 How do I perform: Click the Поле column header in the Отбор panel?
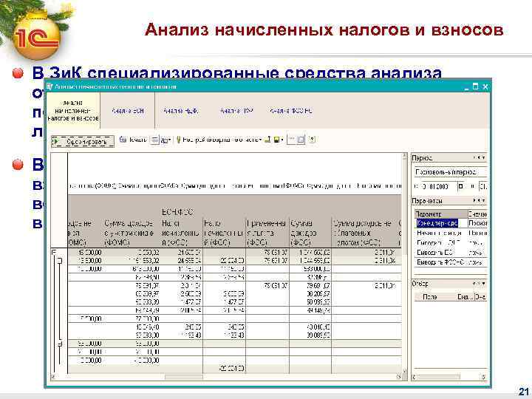429,297
